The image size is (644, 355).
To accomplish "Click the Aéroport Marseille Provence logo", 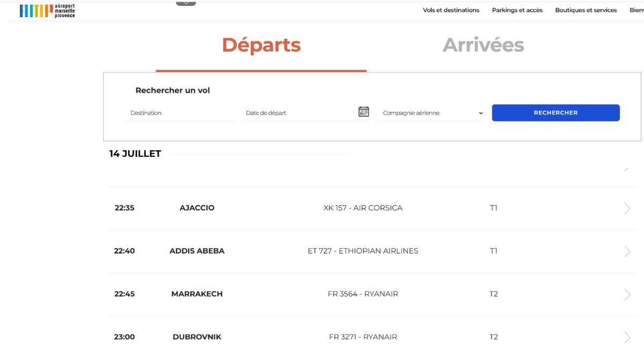I will pyautogui.click(x=47, y=11).
